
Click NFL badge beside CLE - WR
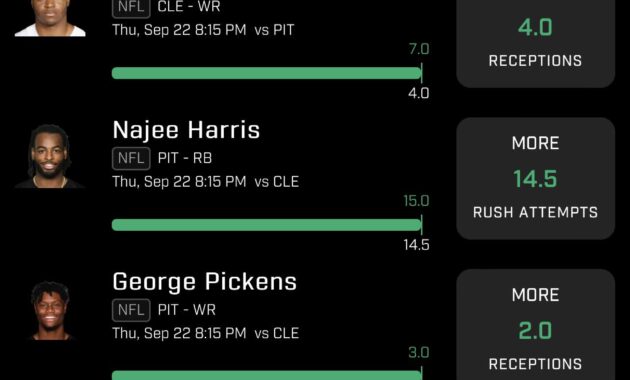131,8
